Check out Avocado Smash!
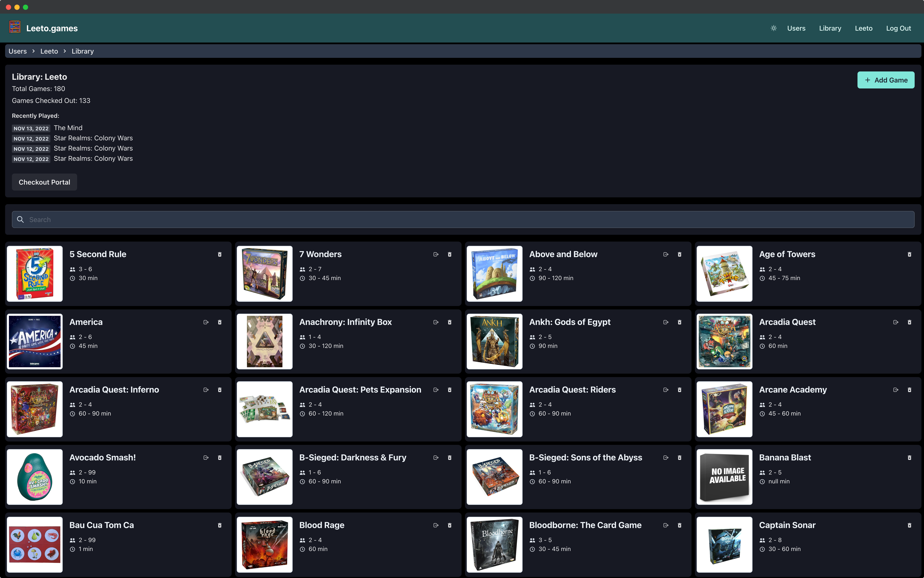 pos(206,458)
